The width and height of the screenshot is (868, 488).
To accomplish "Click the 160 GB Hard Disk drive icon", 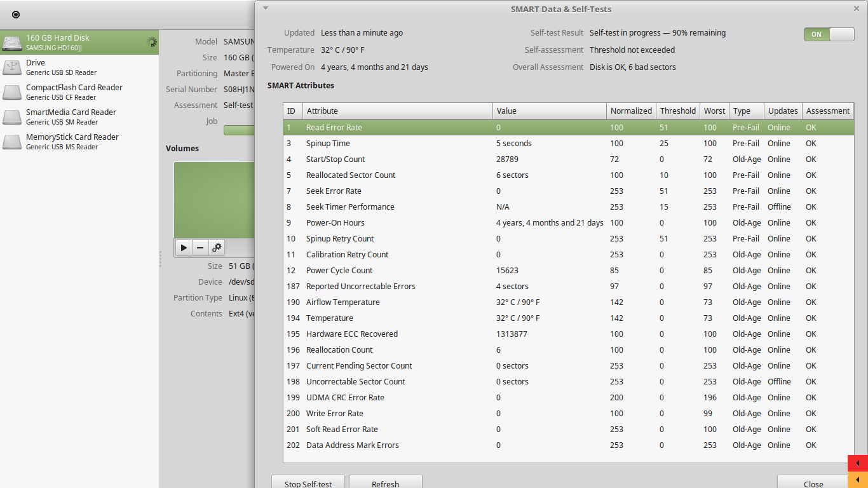I will tap(12, 43).
